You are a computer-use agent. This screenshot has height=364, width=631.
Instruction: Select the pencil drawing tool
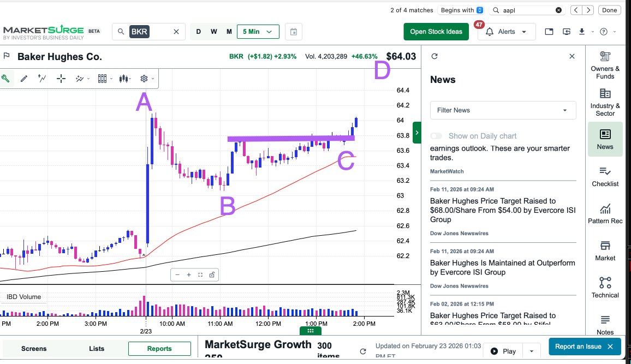tap(24, 78)
